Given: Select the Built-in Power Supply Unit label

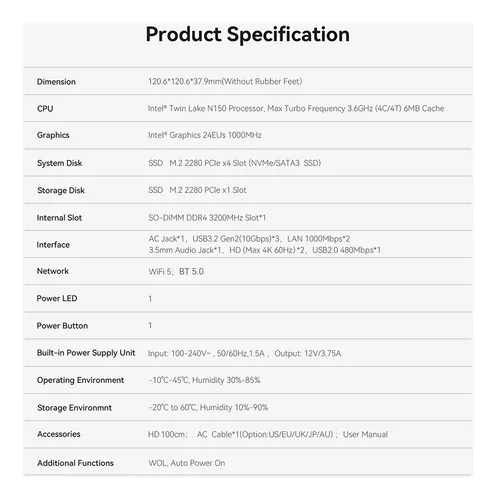Looking at the screenshot, I should [86, 353].
